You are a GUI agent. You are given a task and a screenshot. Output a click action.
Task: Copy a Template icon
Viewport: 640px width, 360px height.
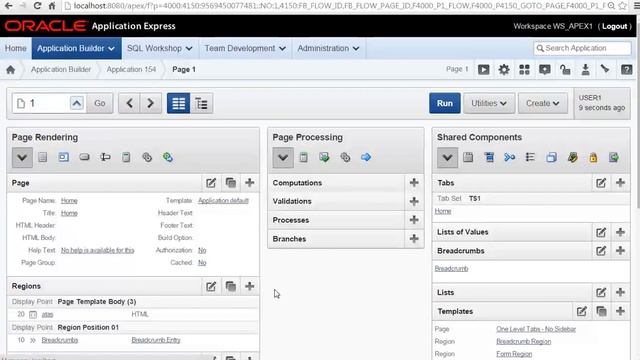pos(601,311)
